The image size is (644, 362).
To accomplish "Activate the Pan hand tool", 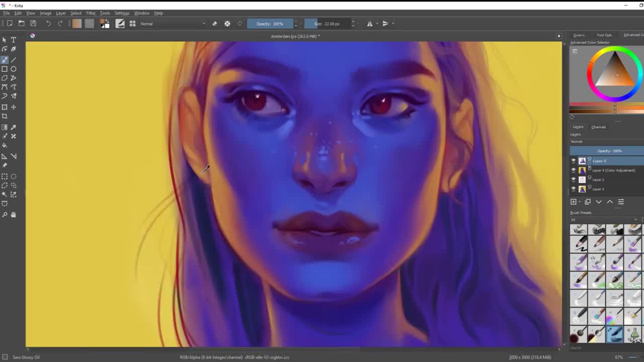I will [x=14, y=215].
